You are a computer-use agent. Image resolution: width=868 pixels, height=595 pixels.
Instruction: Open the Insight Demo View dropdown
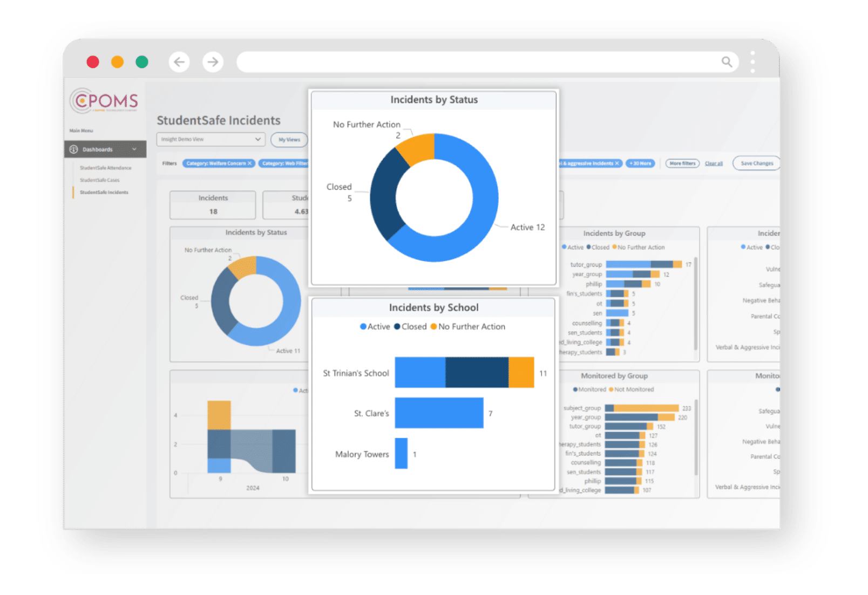(211, 139)
